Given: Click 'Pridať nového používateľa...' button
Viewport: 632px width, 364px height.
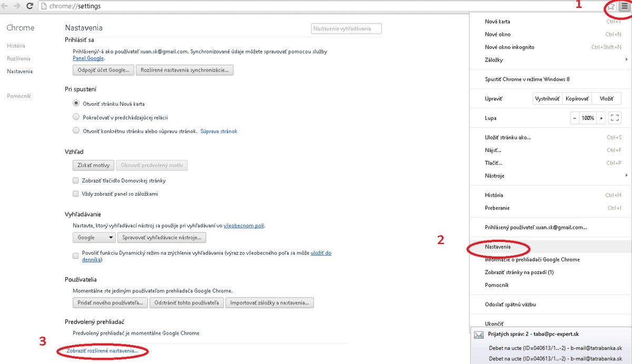Looking at the screenshot, I should tap(110, 303).
